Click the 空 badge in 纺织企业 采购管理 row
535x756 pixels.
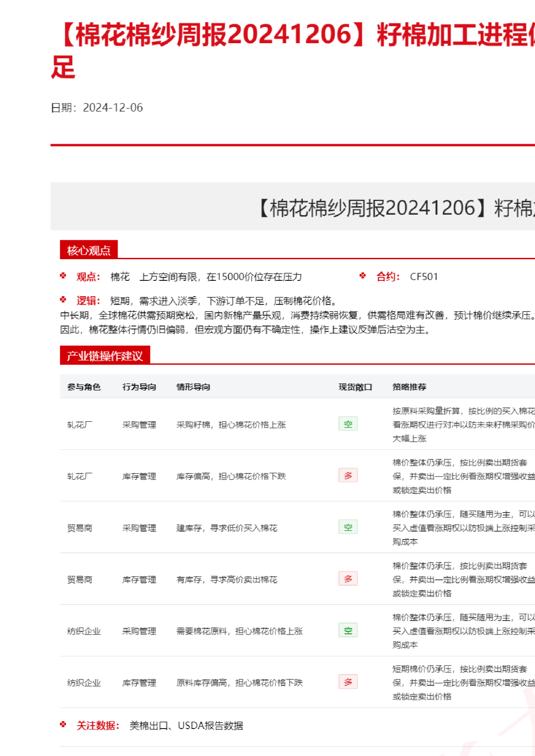click(348, 630)
